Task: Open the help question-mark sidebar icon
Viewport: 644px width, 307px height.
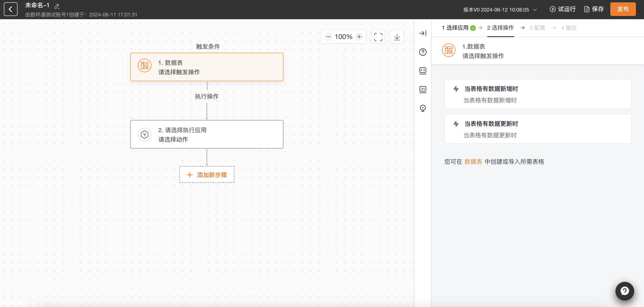Action: [x=422, y=52]
